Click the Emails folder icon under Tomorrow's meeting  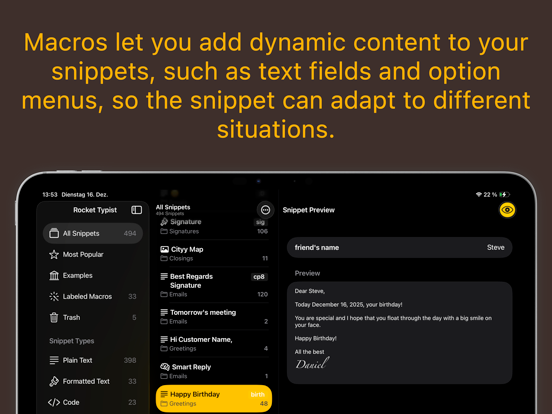[x=164, y=321]
